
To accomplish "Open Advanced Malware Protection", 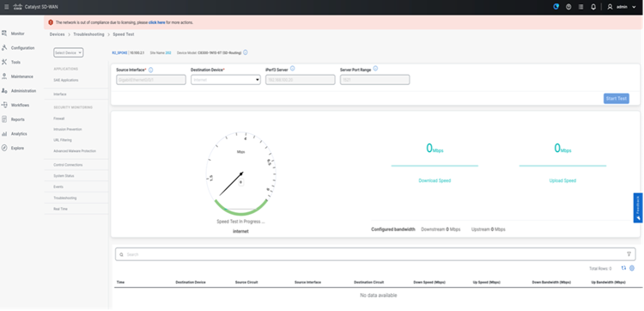I will coord(75,151).
